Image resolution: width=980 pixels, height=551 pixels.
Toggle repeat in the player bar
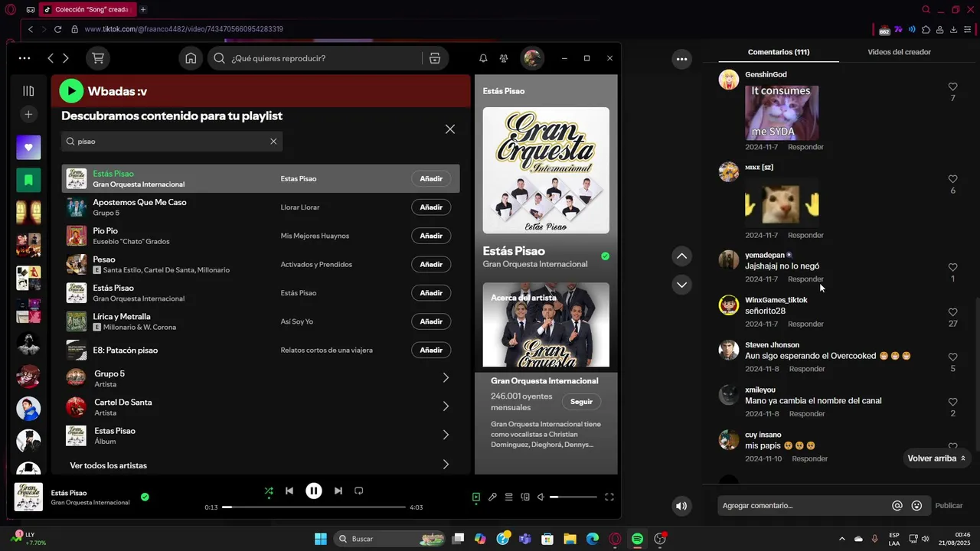358,491
